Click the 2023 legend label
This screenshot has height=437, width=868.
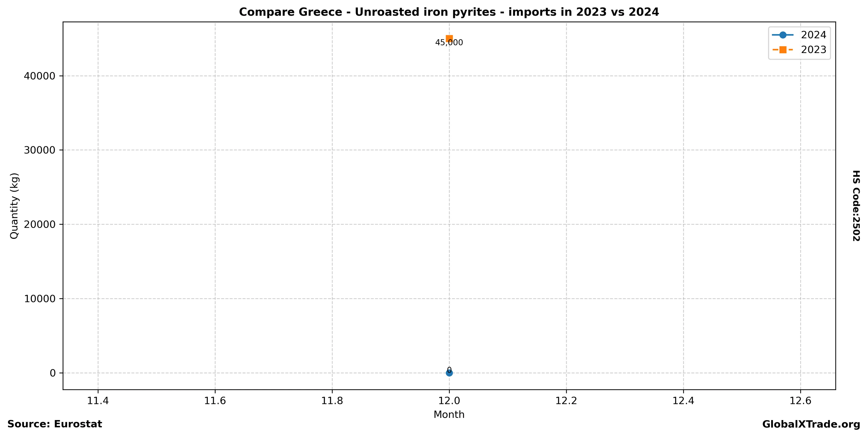point(813,50)
